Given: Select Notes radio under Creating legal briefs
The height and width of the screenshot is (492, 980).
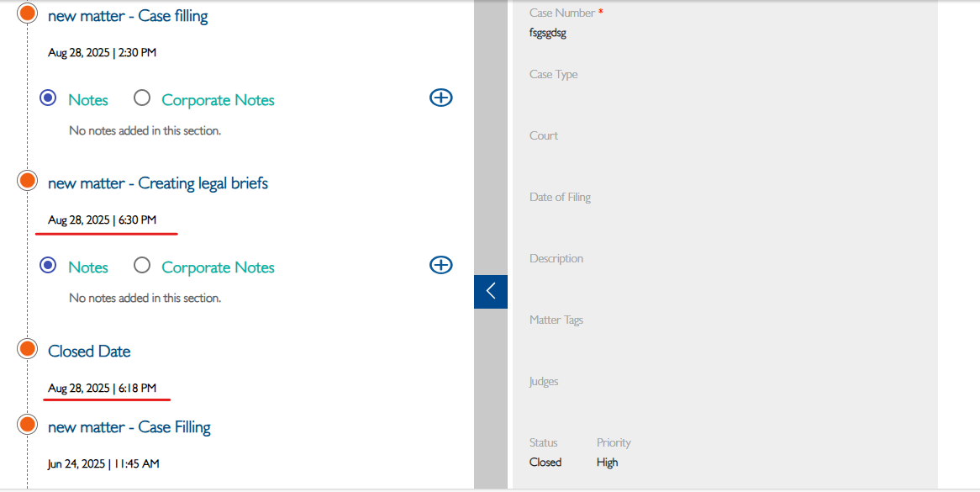Looking at the screenshot, I should click(x=48, y=265).
